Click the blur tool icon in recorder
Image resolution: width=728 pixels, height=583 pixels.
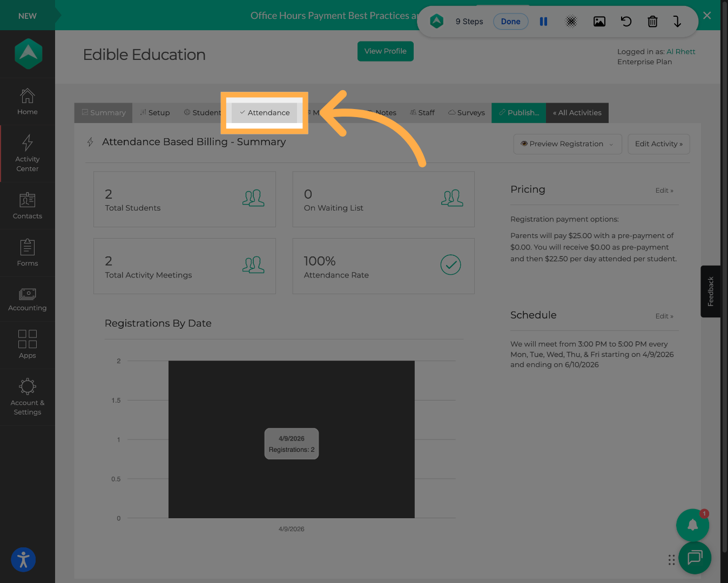point(571,22)
